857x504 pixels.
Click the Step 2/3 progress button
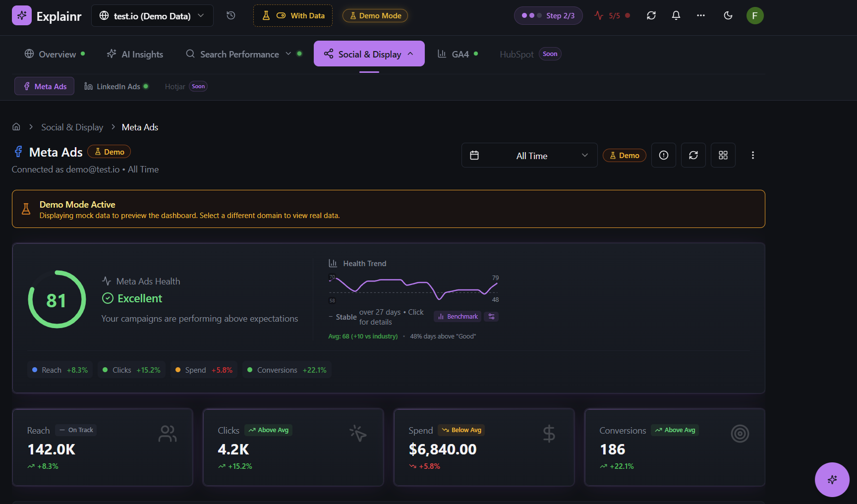click(x=548, y=16)
